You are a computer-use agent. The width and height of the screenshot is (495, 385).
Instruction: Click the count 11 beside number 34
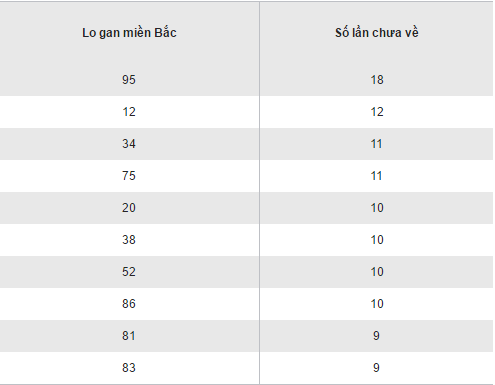(x=377, y=144)
